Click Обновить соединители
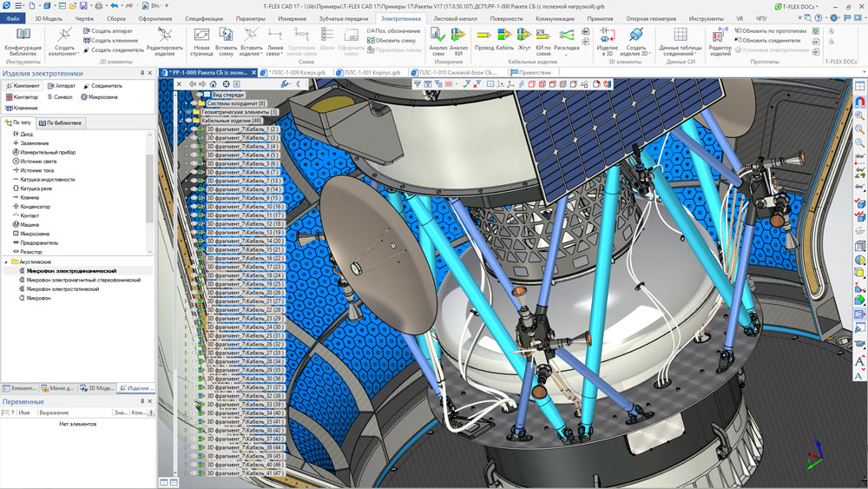The image size is (868, 489). click(767, 41)
